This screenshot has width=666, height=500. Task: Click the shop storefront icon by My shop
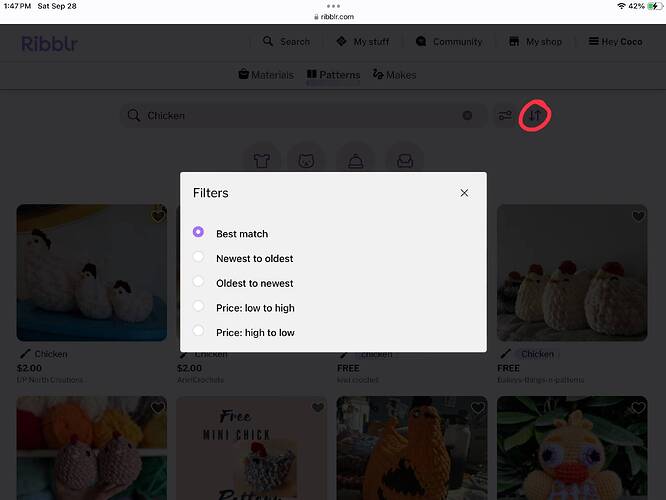point(514,41)
